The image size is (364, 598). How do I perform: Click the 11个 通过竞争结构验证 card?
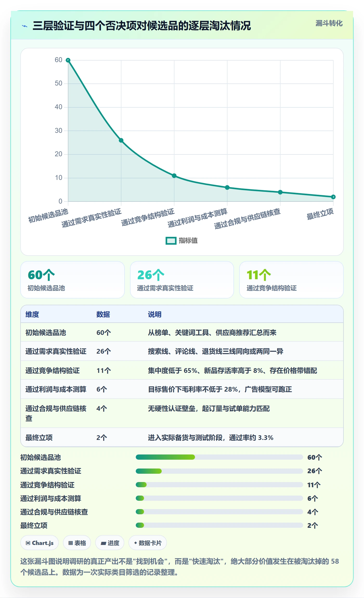(291, 280)
